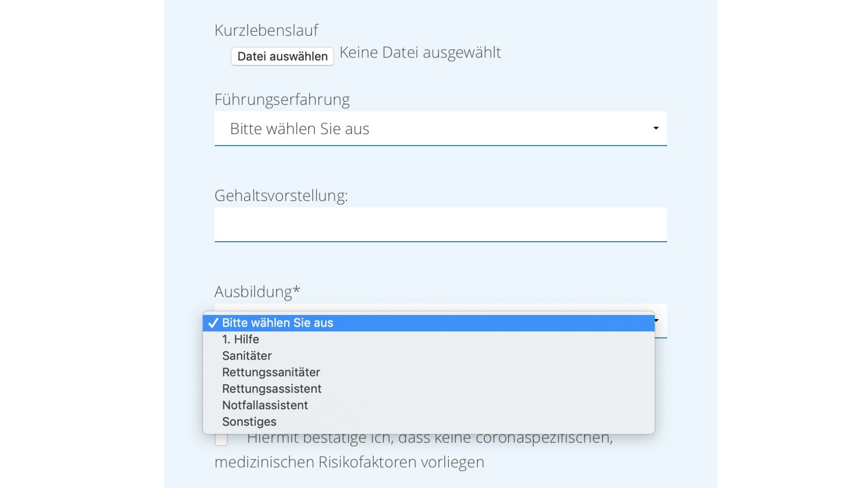Select 'Bitte wählen Sie aus' in Ausbildung list
This screenshot has height=488, width=868.
click(x=278, y=323)
